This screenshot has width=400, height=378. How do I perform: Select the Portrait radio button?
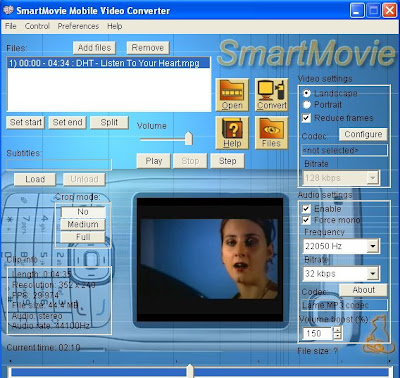(x=307, y=105)
